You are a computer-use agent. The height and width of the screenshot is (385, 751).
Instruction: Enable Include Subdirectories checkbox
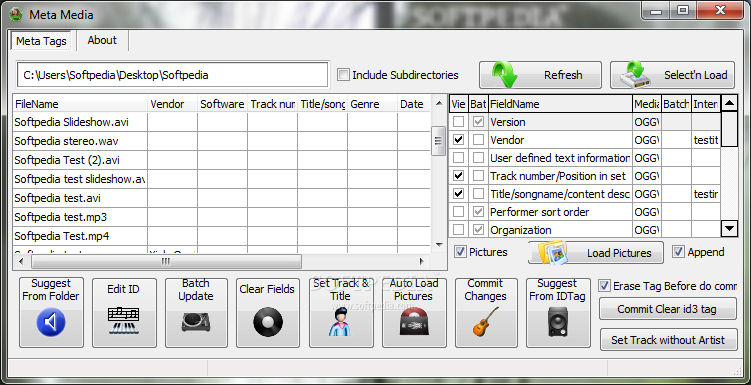[x=343, y=75]
